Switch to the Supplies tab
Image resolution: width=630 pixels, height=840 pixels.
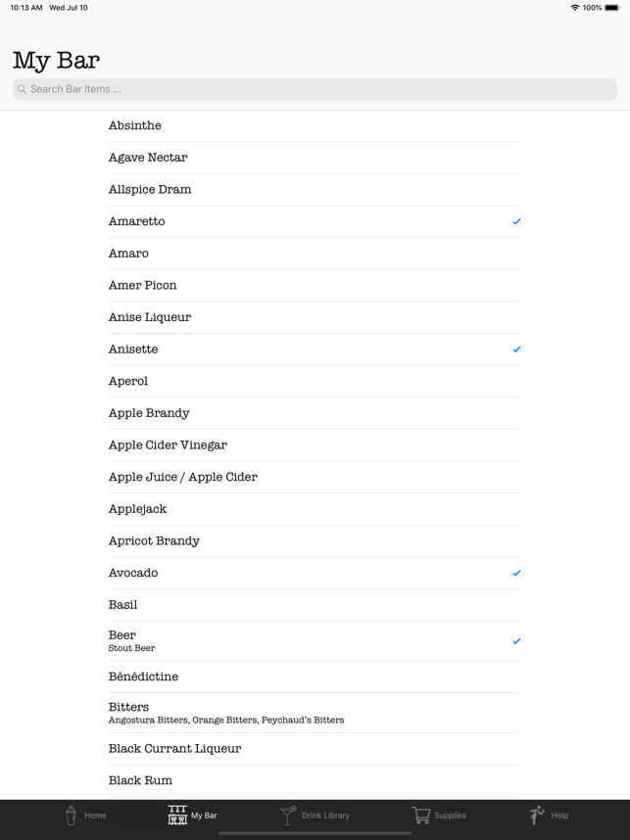439,816
